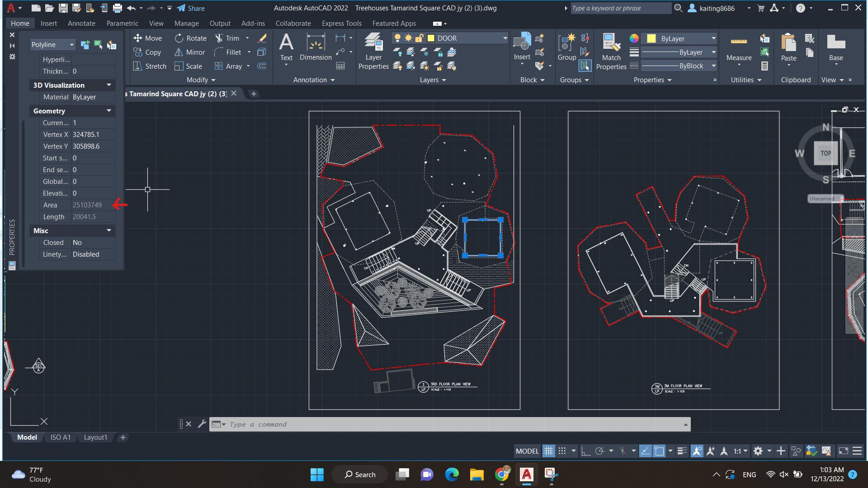Toggle the drawing grid display
The width and height of the screenshot is (868, 488).
pos(548,451)
